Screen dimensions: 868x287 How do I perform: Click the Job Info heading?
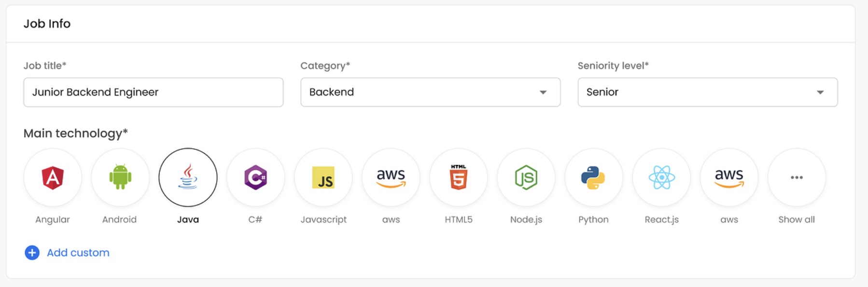47,24
